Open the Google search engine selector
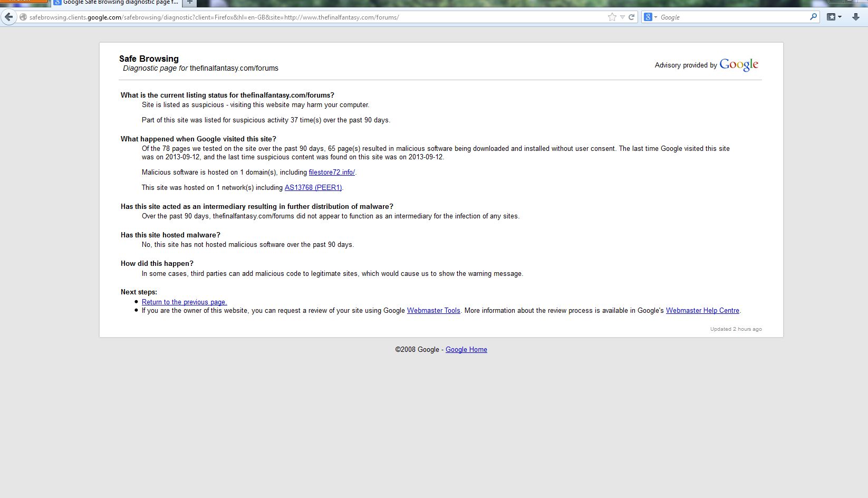 coord(651,17)
